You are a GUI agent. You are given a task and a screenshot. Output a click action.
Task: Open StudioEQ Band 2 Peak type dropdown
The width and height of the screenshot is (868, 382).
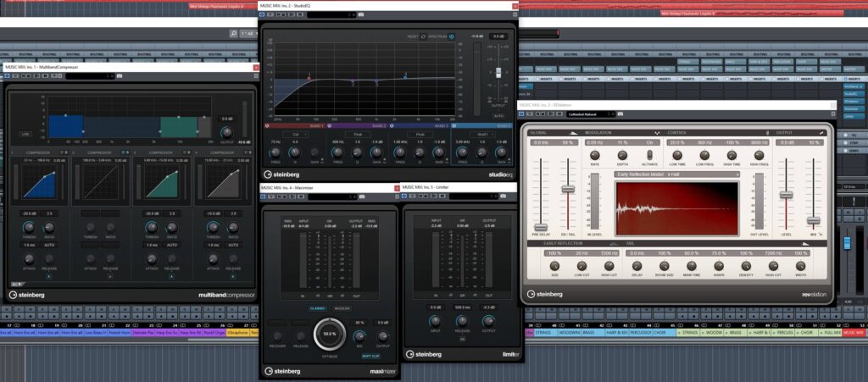point(358,135)
